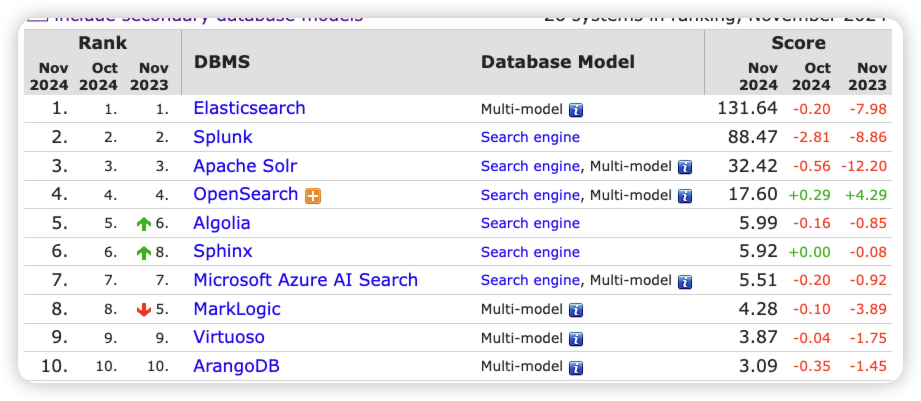The height and width of the screenshot is (401, 921).
Task: Open the Algolia DBMS link
Action: 221,223
